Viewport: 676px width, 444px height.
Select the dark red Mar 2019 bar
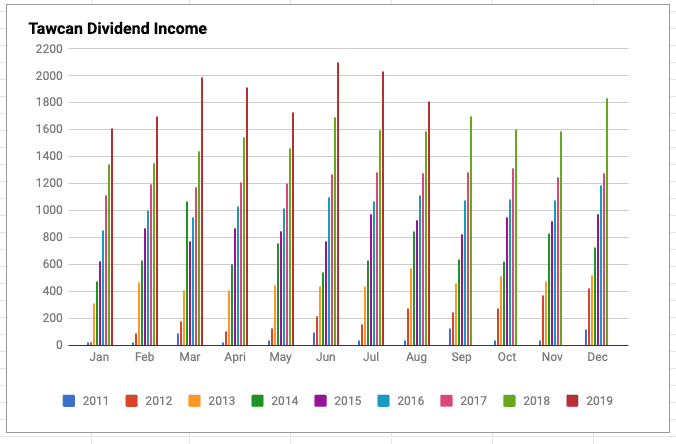[202, 211]
